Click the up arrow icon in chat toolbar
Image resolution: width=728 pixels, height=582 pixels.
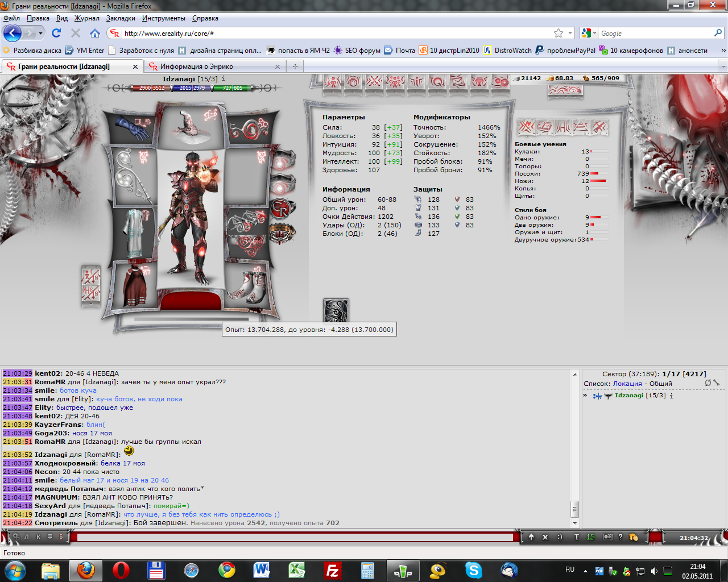pyautogui.click(x=531, y=537)
